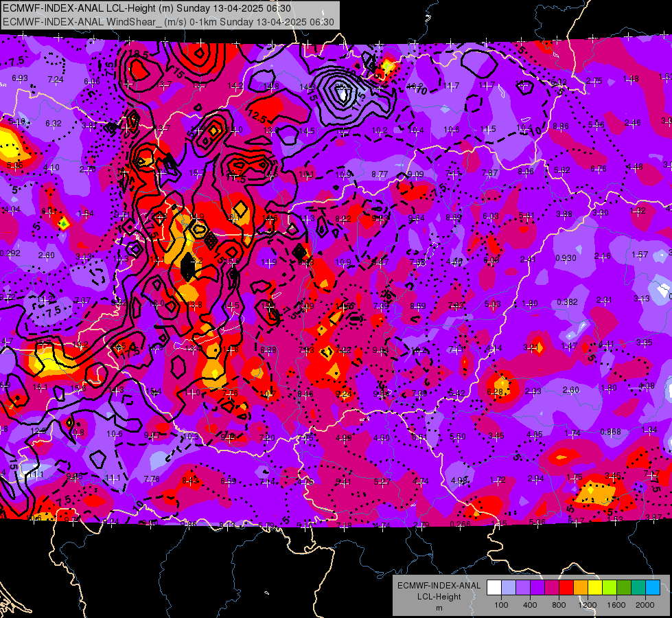
Task: Click the 2.94 wind shear value
Action: [x=535, y=479]
